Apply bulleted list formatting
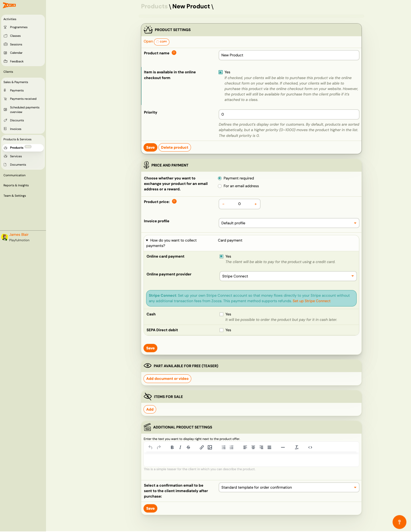411x532 pixels. 223,447
